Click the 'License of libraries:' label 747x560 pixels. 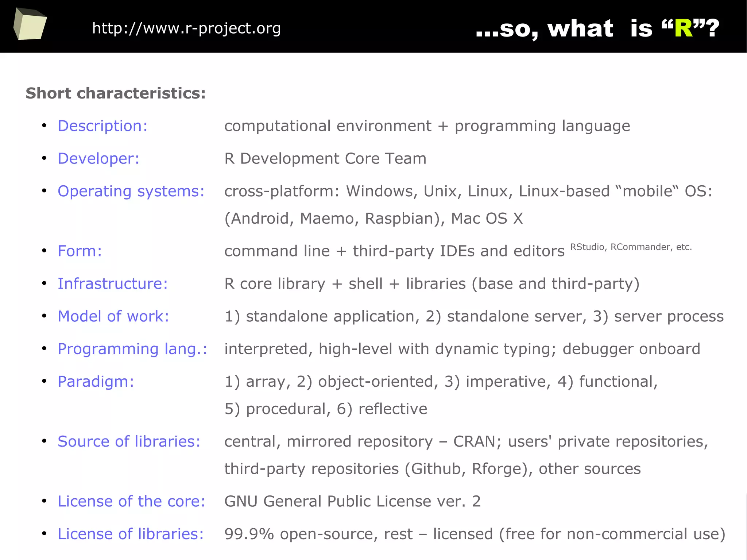pos(131,534)
